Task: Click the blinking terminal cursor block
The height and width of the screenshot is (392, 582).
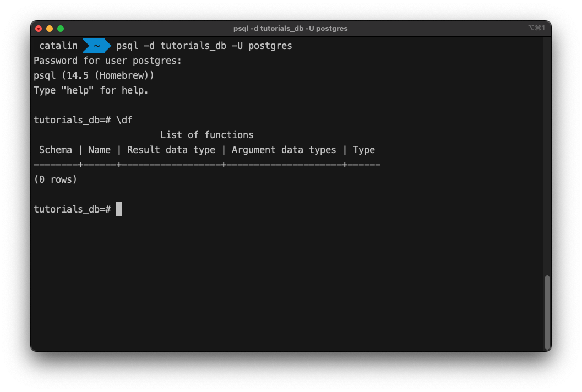Action: [x=118, y=209]
